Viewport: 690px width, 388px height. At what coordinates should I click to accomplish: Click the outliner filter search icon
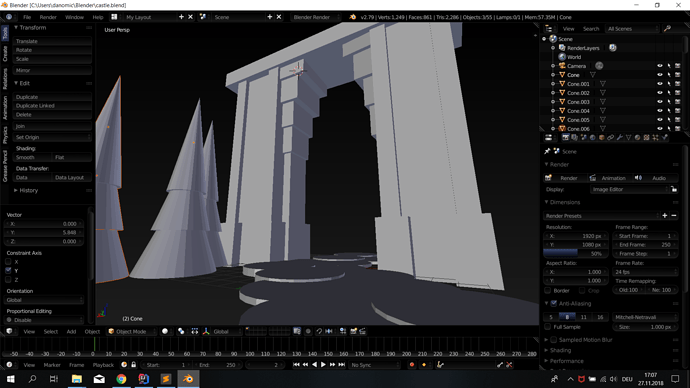point(668,29)
